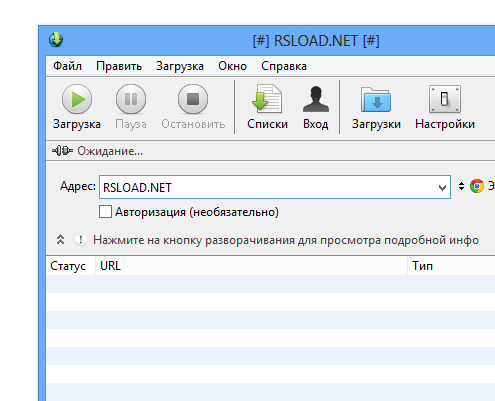Viewport: 495px width, 401px height.
Task: Open the Загрузка menu
Action: pyautogui.click(x=180, y=66)
